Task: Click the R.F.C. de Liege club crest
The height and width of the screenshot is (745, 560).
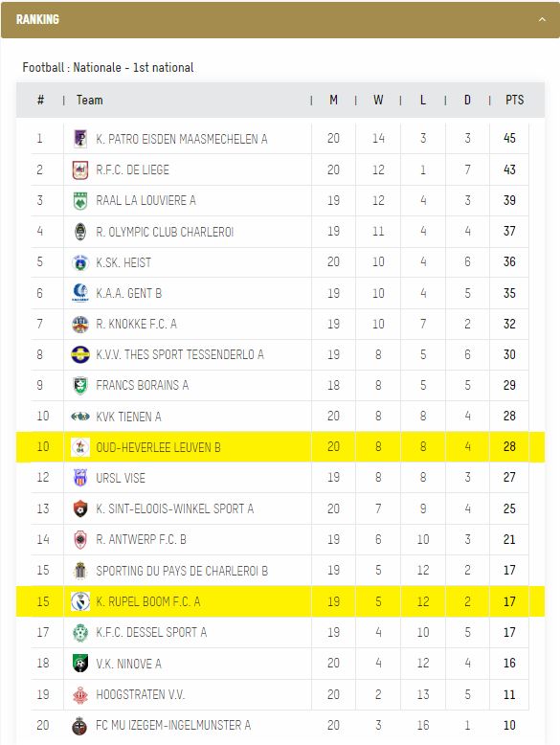Action: coord(80,169)
